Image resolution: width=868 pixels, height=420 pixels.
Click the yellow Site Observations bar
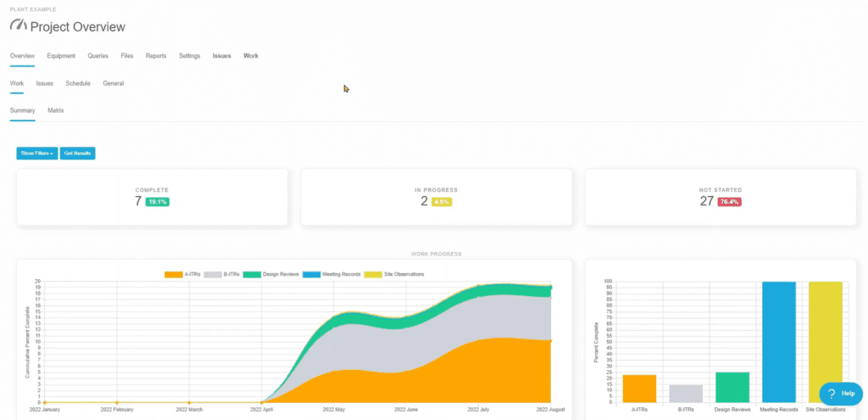click(826, 342)
